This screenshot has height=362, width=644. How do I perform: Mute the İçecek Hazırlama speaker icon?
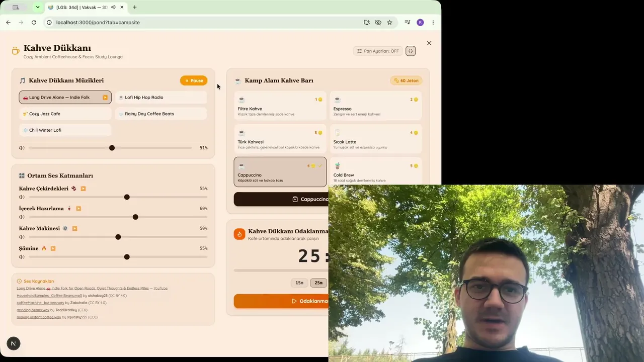coord(22,217)
